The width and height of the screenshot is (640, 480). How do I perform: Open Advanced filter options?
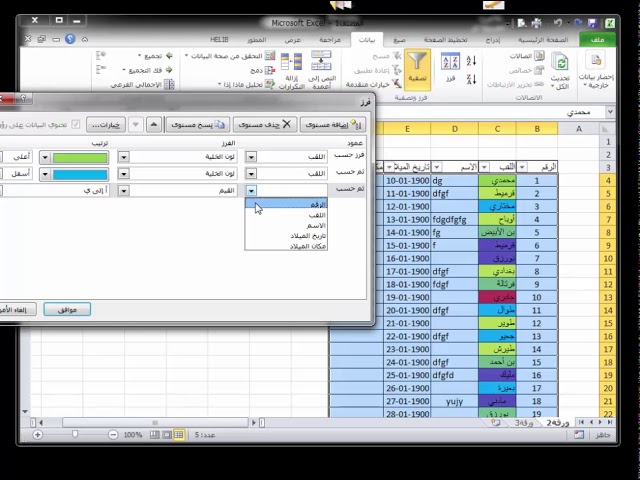374,84
